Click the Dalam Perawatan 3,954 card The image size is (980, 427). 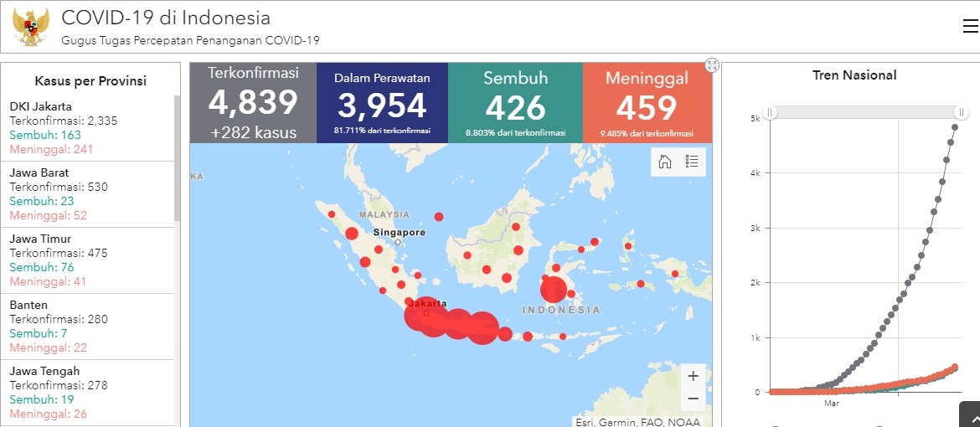pos(382,102)
